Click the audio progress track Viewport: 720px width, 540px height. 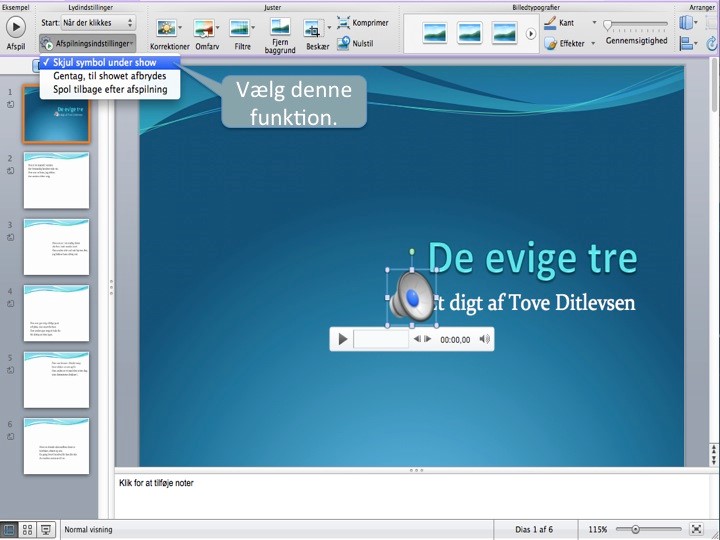[x=381, y=339]
